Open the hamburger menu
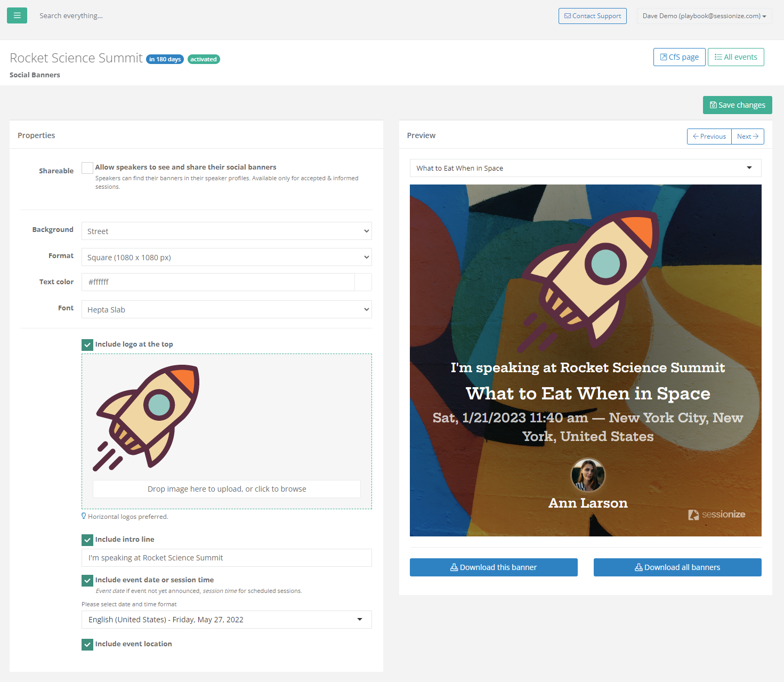The image size is (784, 682). 17,15
